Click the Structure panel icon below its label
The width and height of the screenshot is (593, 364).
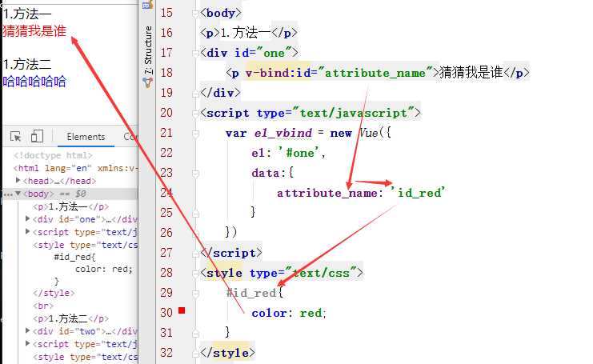147,82
